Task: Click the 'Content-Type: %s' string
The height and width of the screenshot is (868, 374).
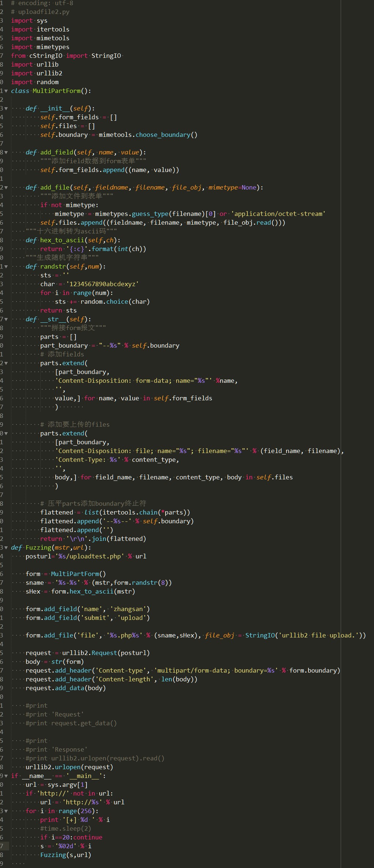Action: tap(88, 460)
